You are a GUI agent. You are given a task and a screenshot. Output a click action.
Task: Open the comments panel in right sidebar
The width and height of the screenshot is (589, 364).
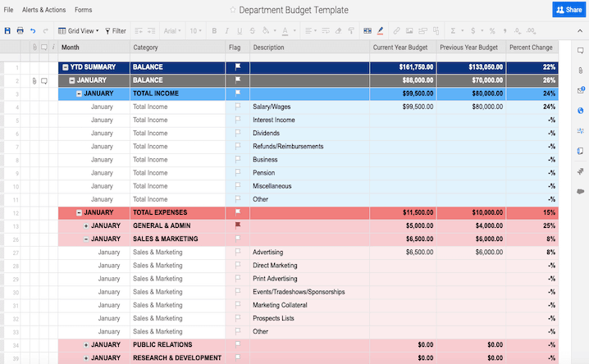click(580, 51)
